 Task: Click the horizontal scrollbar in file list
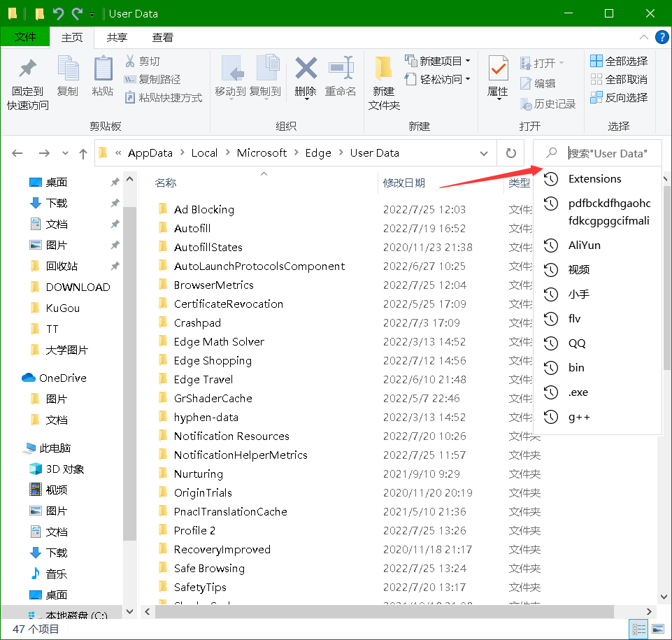point(384,612)
